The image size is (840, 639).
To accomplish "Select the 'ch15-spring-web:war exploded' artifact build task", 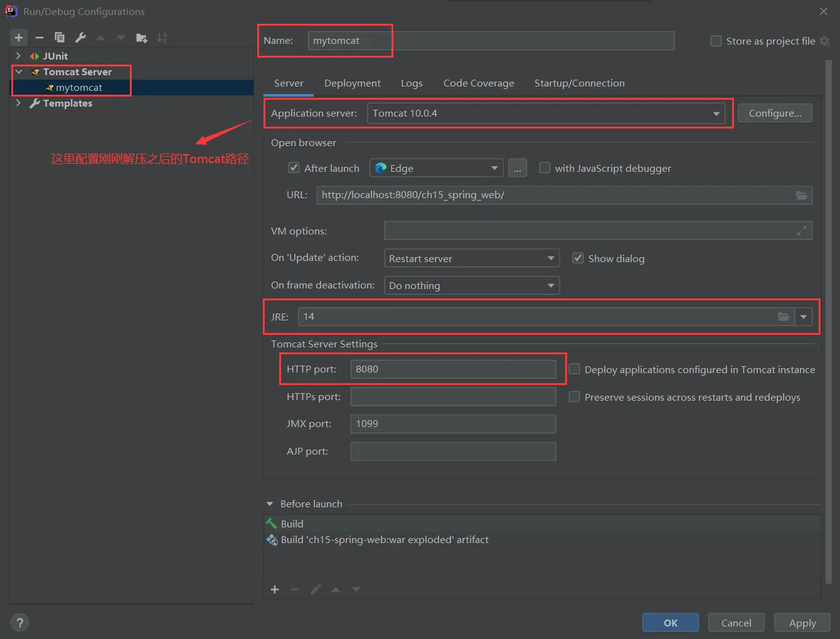I will click(385, 540).
